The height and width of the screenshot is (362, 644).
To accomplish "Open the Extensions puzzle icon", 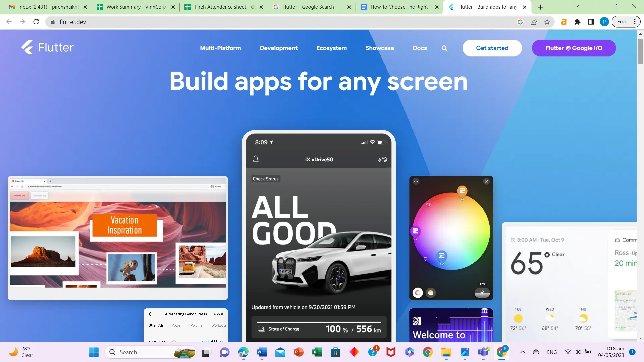I will point(577,22).
